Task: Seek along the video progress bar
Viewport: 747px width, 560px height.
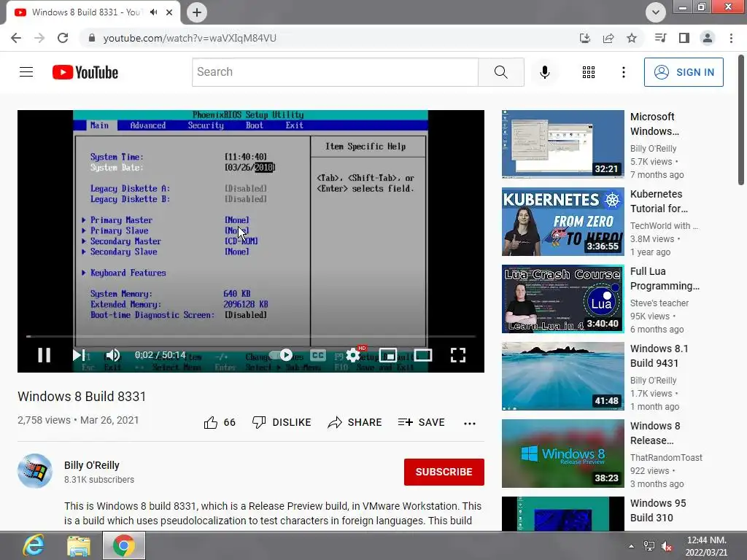Action: tap(251, 336)
